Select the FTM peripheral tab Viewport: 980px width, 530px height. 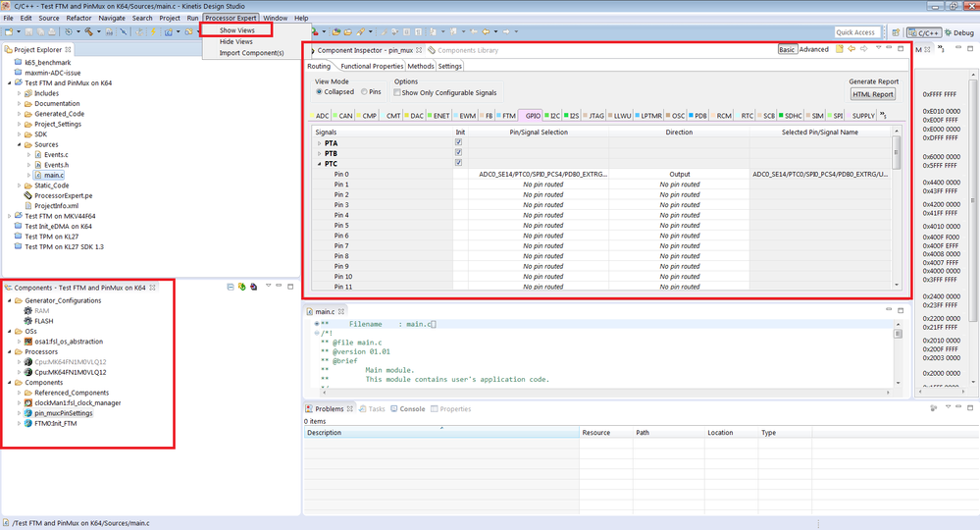coord(506,116)
